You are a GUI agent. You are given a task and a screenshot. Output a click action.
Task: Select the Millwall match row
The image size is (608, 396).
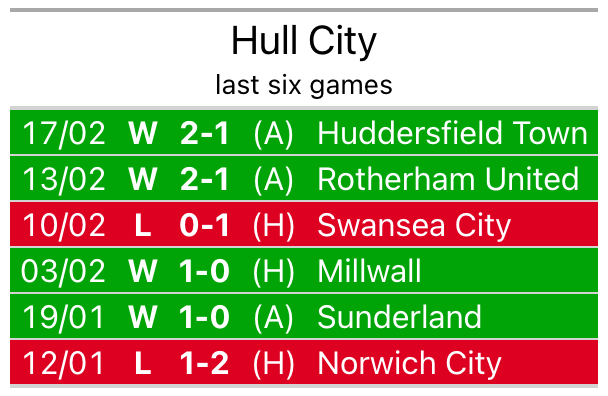click(304, 270)
